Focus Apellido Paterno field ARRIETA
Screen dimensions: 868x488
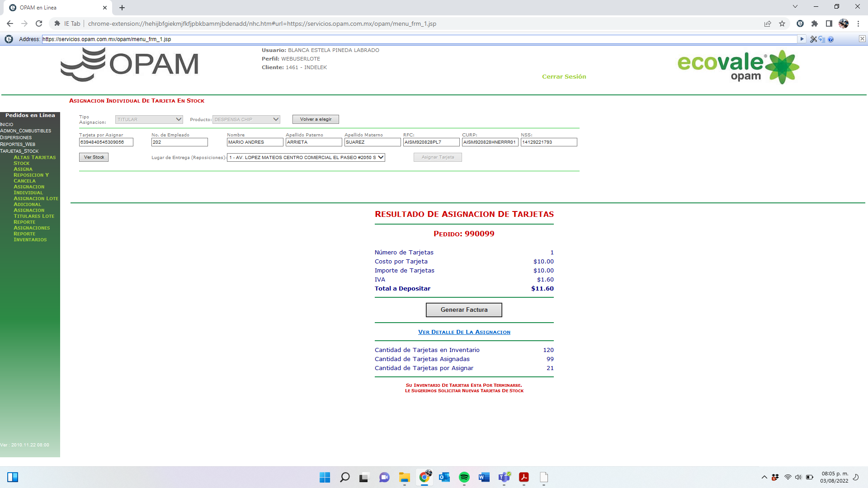(x=314, y=142)
